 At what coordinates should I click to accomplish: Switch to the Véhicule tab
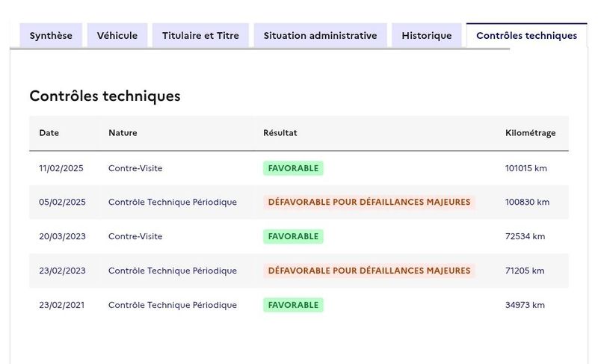[x=117, y=35]
